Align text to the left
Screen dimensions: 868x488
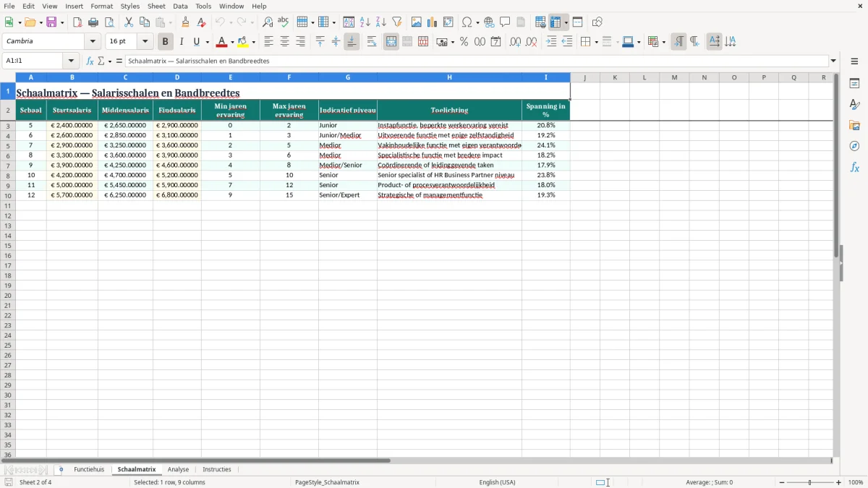pyautogui.click(x=269, y=42)
